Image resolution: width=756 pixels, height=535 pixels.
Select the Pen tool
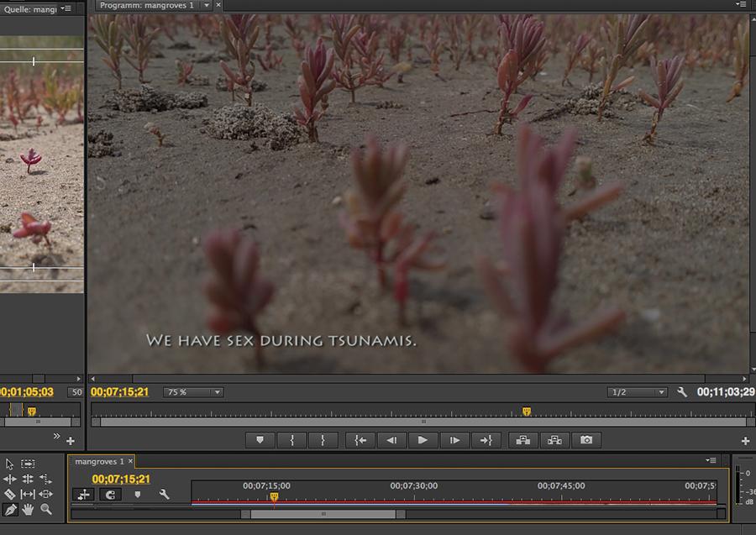pos(10,509)
